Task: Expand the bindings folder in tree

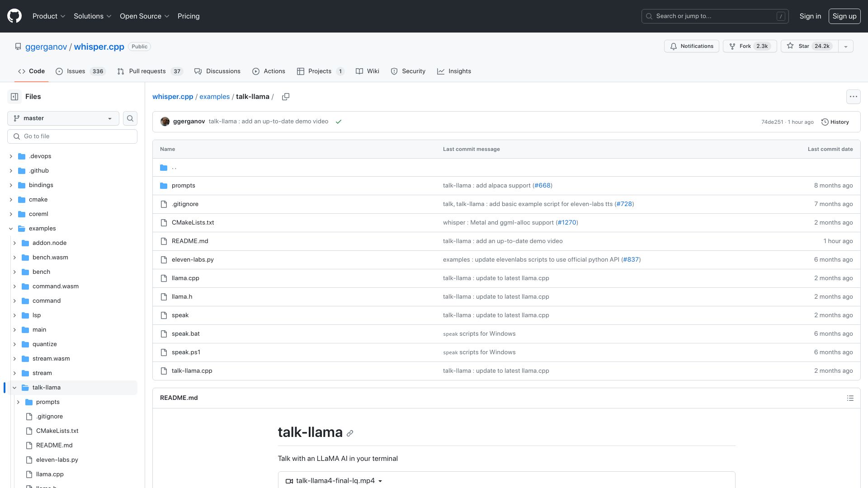Action: point(11,185)
